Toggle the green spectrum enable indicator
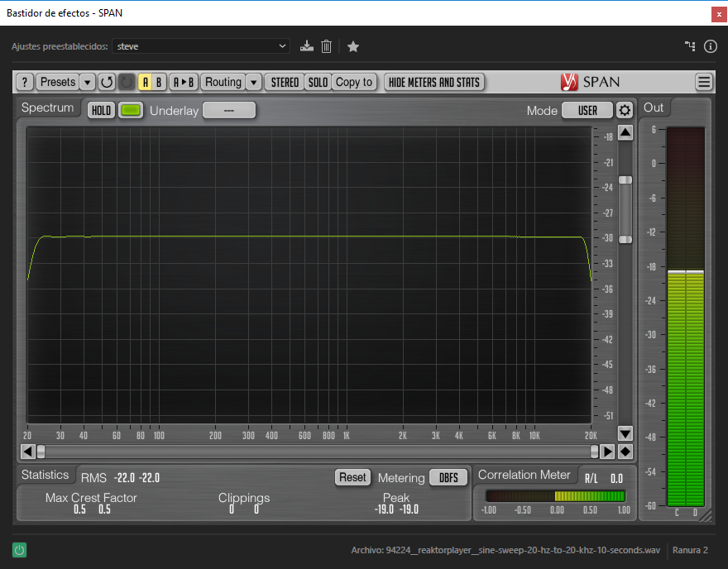 (131, 110)
